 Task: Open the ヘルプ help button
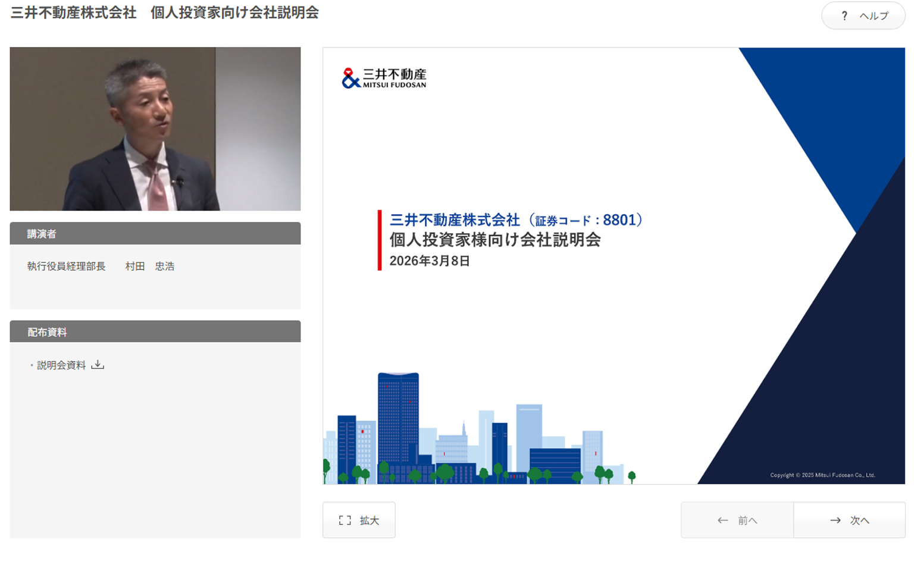(x=863, y=16)
